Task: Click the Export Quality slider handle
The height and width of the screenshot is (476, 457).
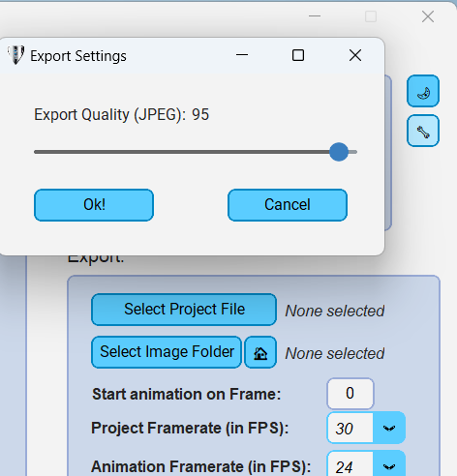Action: [339, 152]
